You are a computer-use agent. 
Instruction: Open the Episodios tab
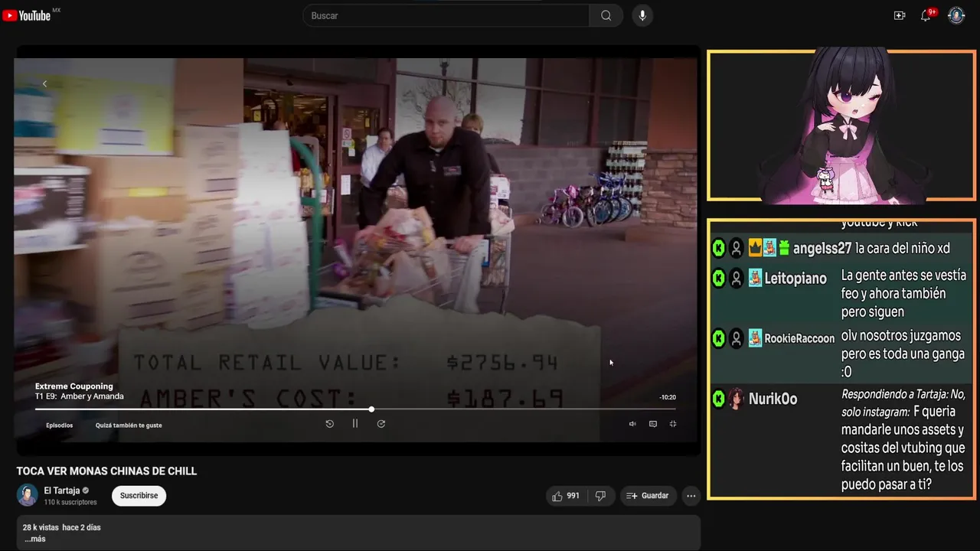(x=60, y=425)
